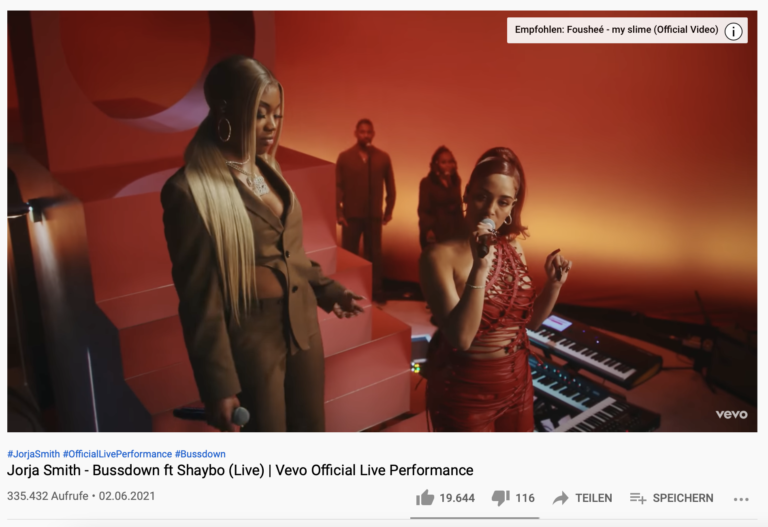Click the SPEICHERN button label
Screen dimensions: 768x527
click(x=683, y=498)
